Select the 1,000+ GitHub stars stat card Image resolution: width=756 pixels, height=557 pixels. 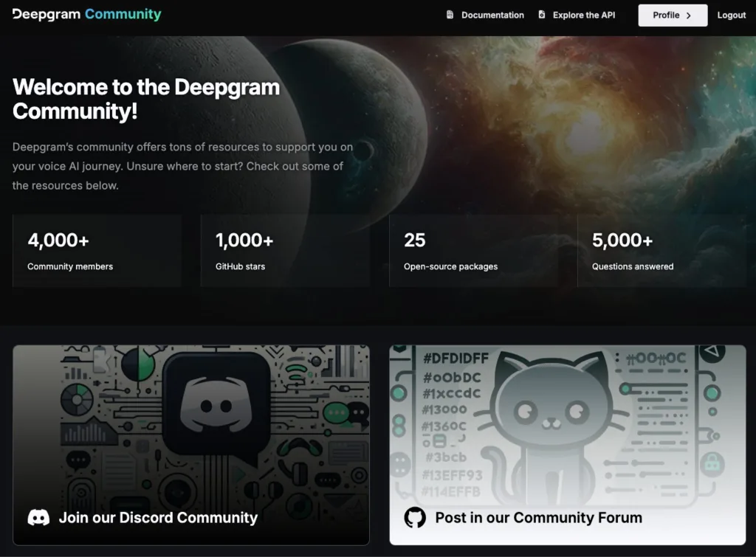click(285, 251)
